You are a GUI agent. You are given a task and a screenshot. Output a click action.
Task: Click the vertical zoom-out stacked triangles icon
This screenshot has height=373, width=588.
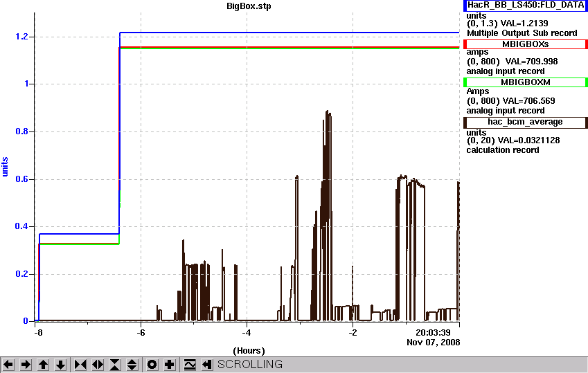[132, 365]
